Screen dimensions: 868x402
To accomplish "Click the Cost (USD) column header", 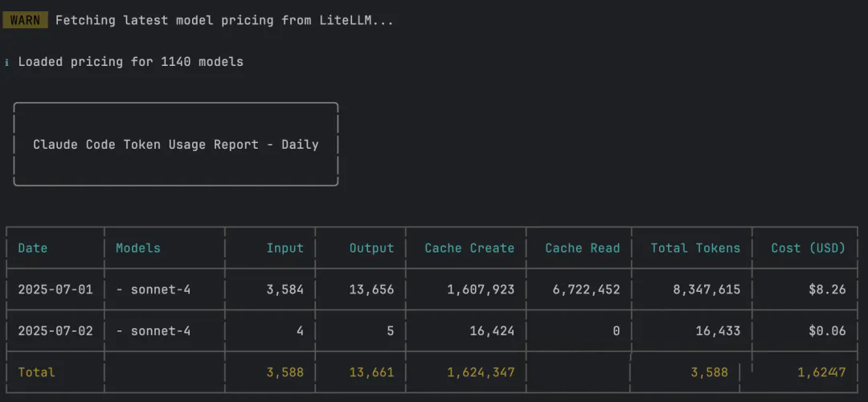I will point(809,248).
